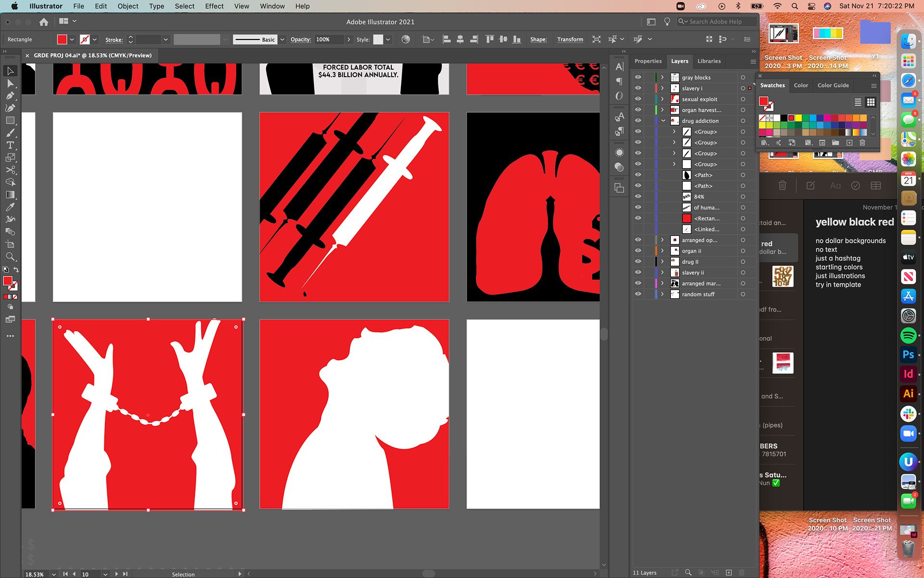
Task: Hide the random stuff layer
Action: [638, 294]
